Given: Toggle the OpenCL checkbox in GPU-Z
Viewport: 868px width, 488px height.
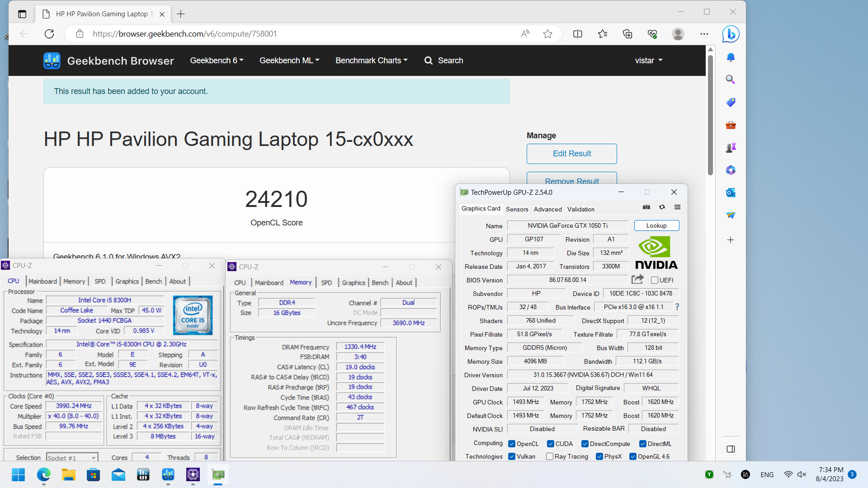Looking at the screenshot, I should click(x=512, y=444).
